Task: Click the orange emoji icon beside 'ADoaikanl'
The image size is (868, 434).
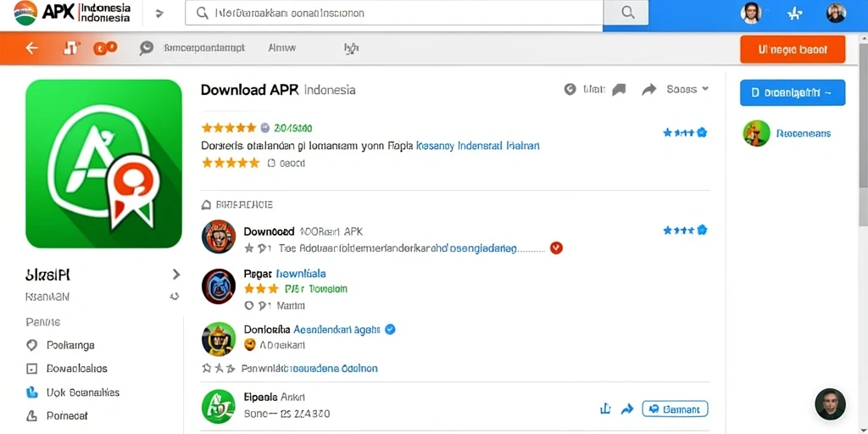Action: point(250,345)
